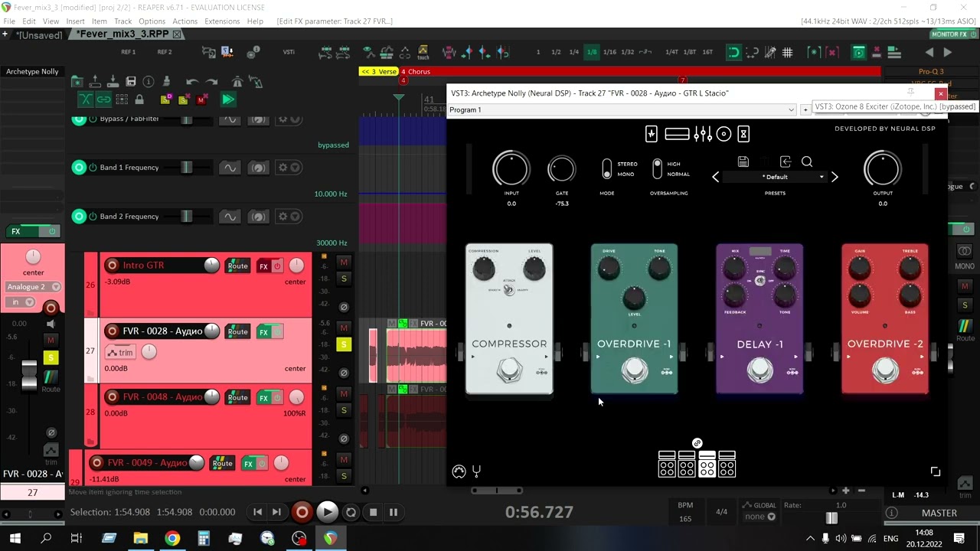Open the Track menu
The image size is (980, 551).
[x=122, y=21]
